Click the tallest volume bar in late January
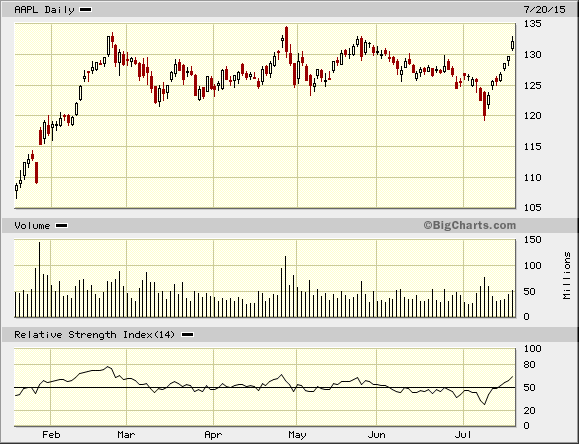 pyautogui.click(x=40, y=280)
